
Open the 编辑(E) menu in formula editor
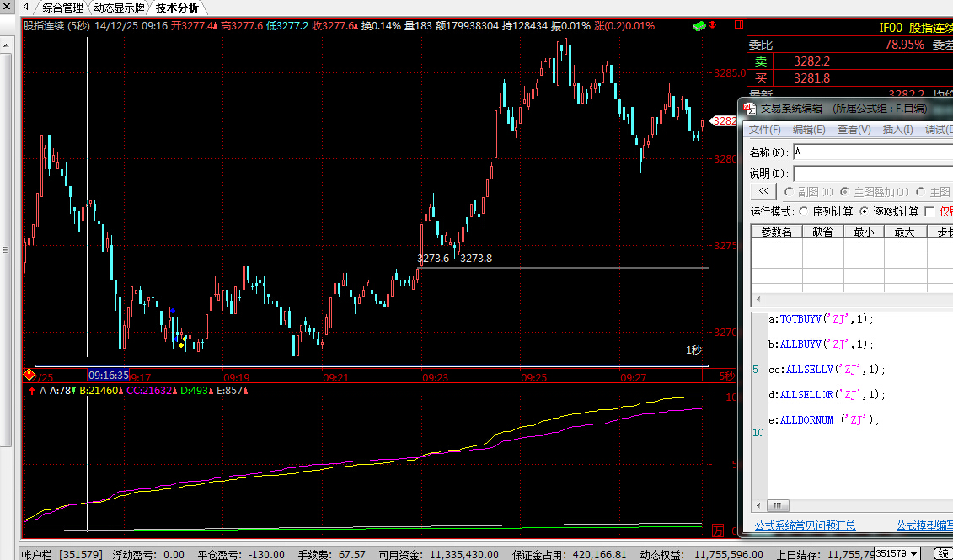click(x=809, y=130)
